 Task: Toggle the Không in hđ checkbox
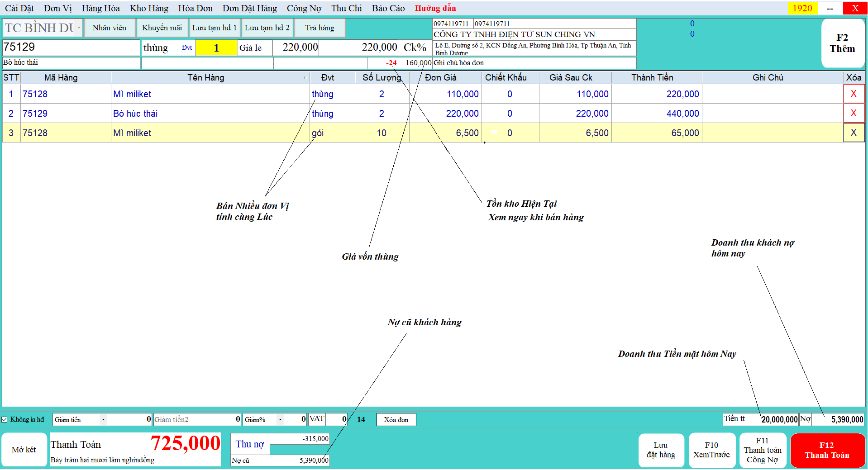[x=5, y=419]
